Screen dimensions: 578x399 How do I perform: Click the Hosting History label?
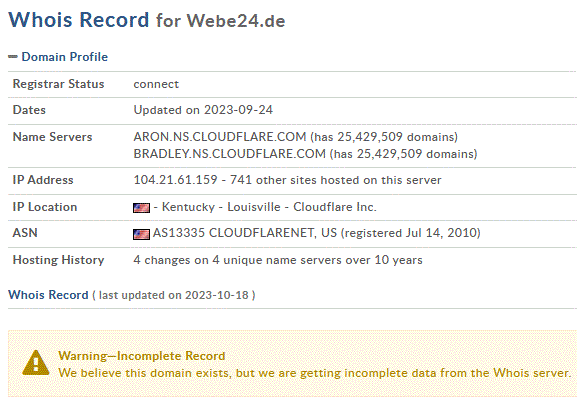[x=59, y=260]
